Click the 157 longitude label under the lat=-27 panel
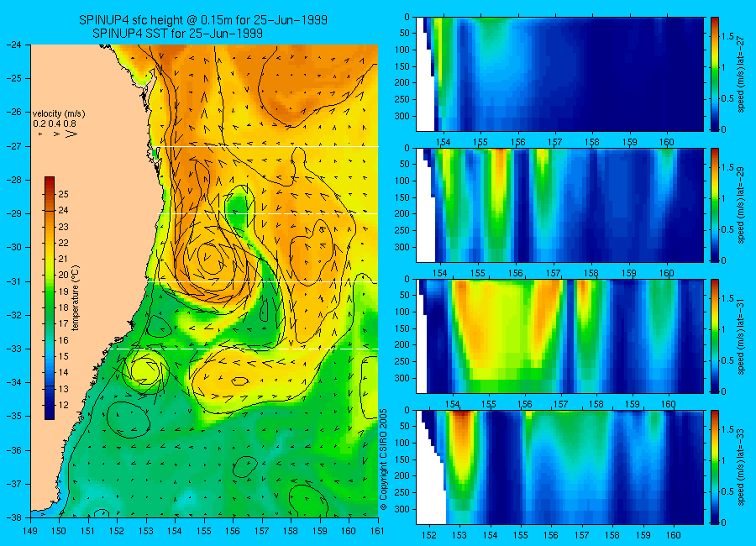 coord(555,142)
